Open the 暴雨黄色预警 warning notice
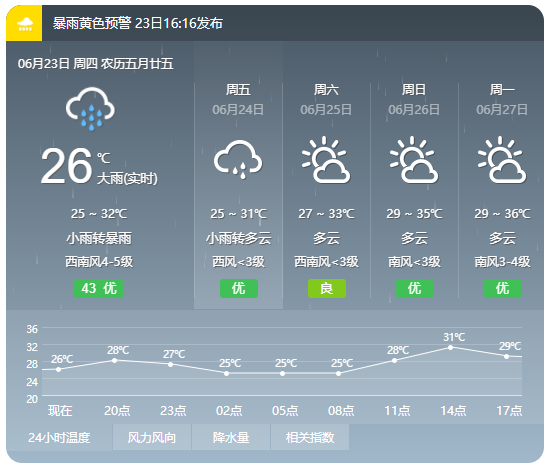The height and width of the screenshot is (470, 549). pyautogui.click(x=138, y=23)
